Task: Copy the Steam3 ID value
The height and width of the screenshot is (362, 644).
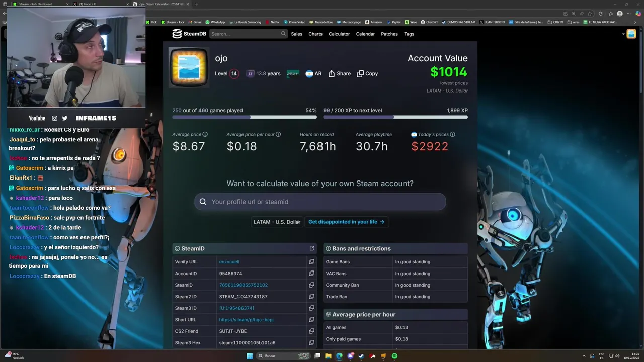Action: coord(311,308)
